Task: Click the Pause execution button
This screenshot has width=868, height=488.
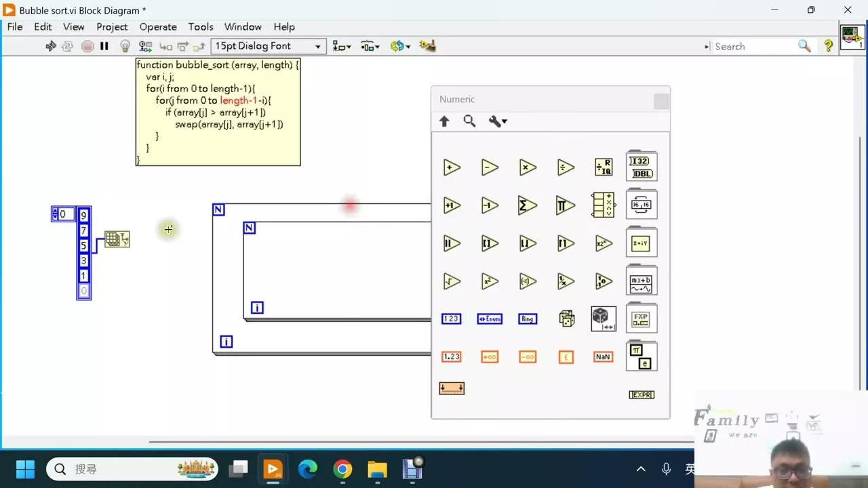Action: (104, 46)
